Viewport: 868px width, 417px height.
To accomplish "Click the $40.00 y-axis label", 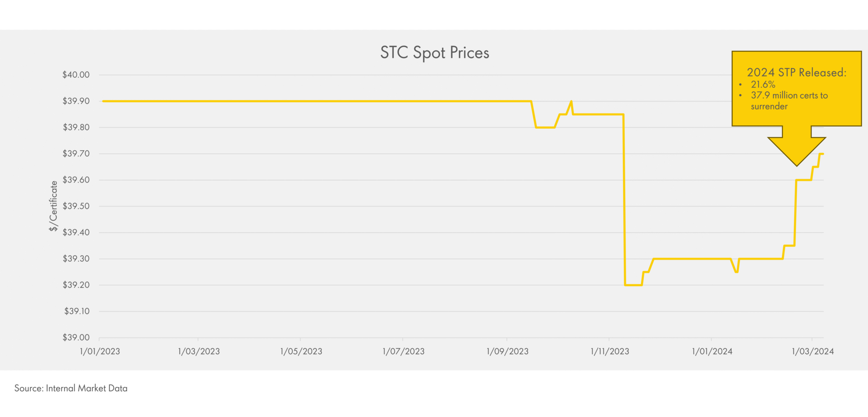I will coord(76,75).
